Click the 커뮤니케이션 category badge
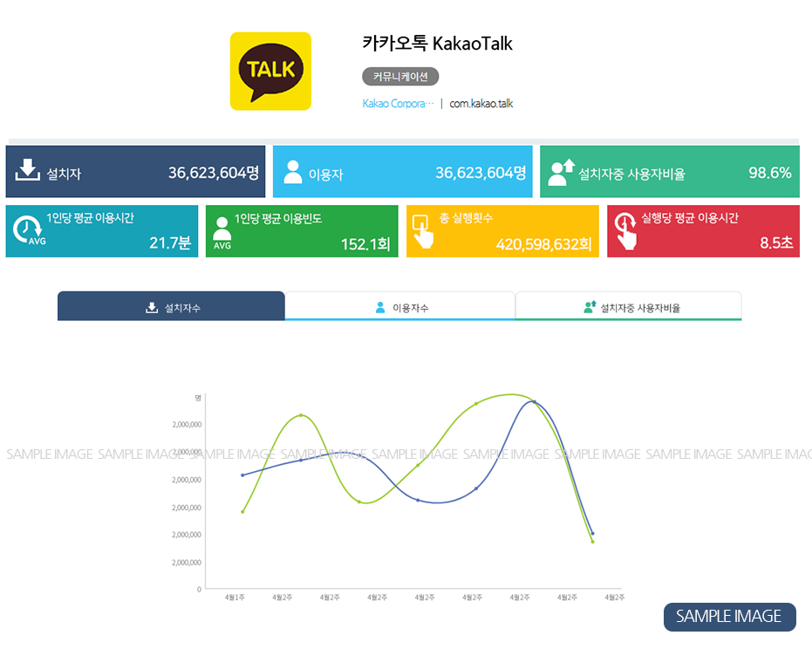 [x=400, y=77]
